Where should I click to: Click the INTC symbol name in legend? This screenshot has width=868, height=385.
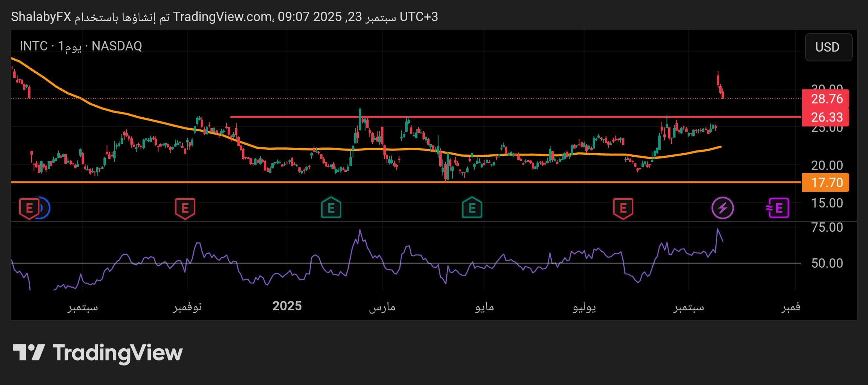click(34, 46)
